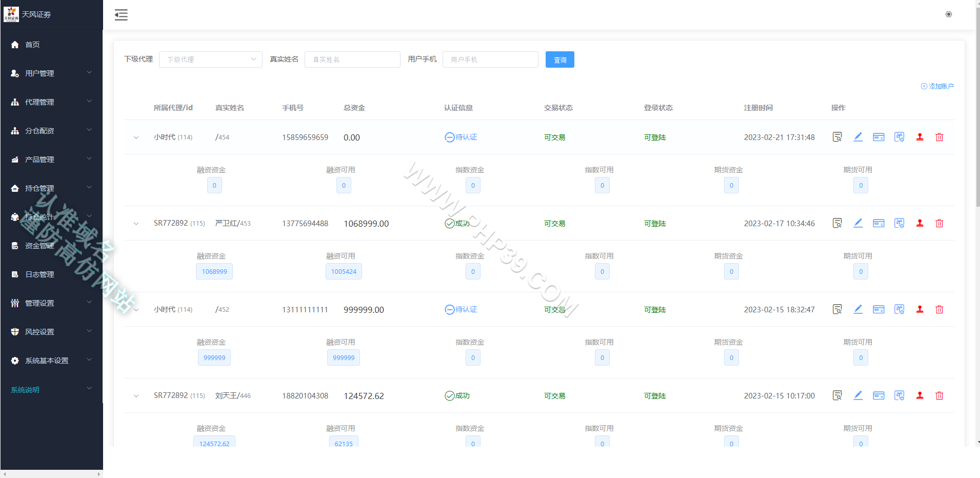
Task: Delete user /452 with trash icon
Action: tap(939, 309)
